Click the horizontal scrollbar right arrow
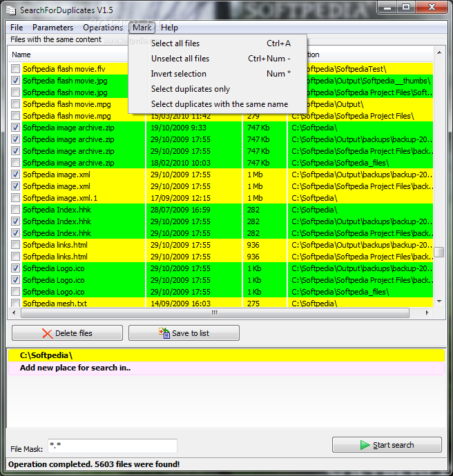This screenshot has width=453, height=476. point(427,313)
